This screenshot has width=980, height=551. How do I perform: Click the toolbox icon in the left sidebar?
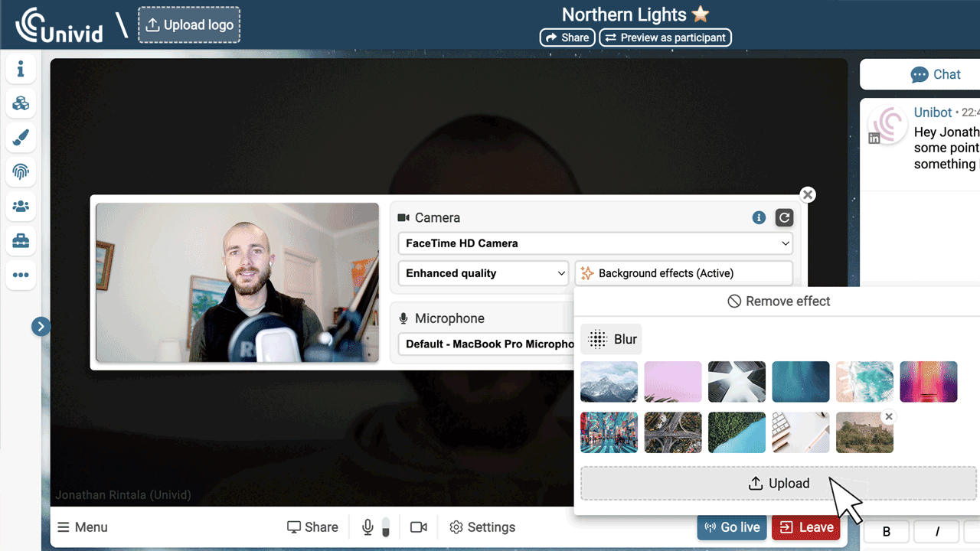pos(21,241)
